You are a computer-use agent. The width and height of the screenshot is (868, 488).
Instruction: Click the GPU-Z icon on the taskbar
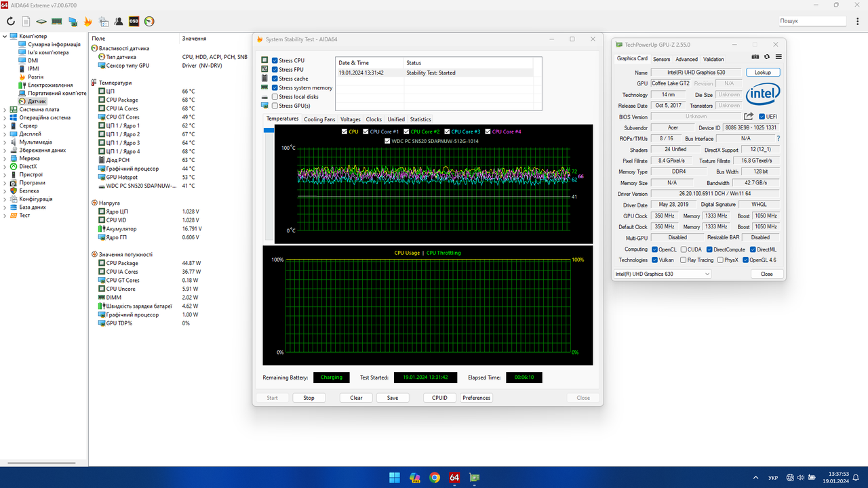[475, 478]
